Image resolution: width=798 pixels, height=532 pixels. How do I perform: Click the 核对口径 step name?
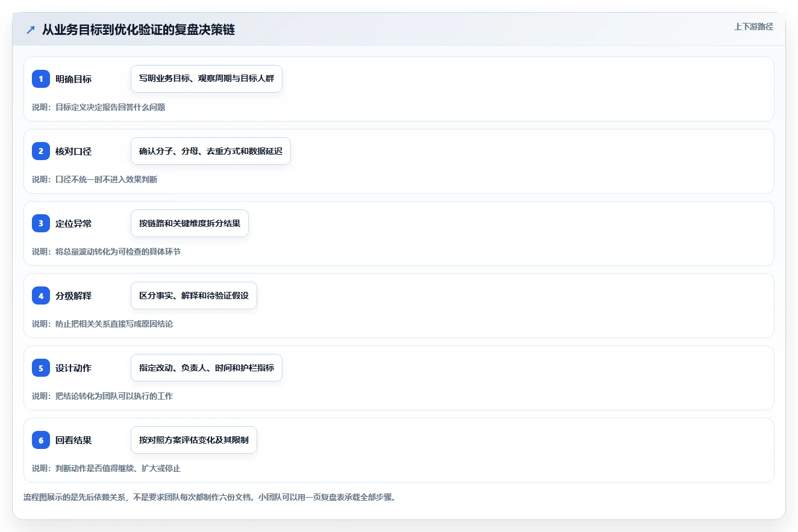point(73,151)
